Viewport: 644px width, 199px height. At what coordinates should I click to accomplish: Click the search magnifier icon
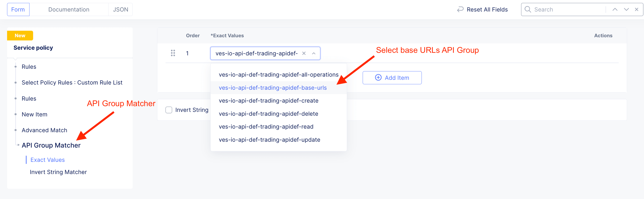(528, 10)
